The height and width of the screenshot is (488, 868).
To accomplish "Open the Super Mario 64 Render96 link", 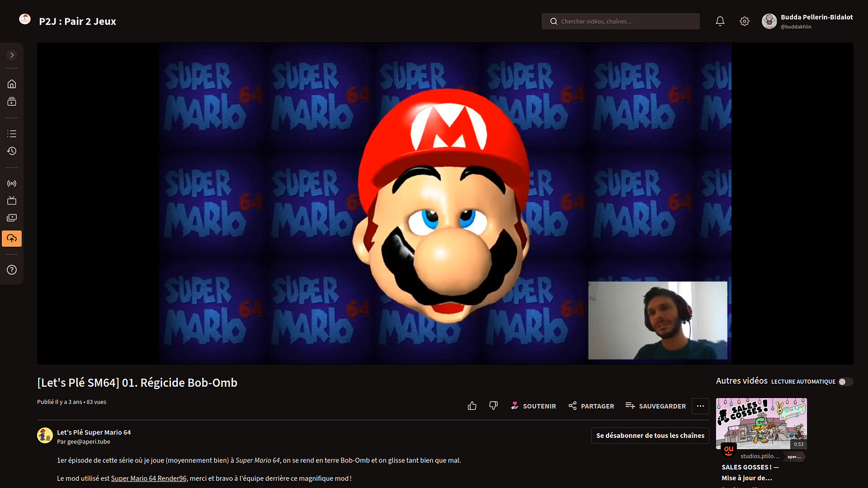I will (149, 478).
